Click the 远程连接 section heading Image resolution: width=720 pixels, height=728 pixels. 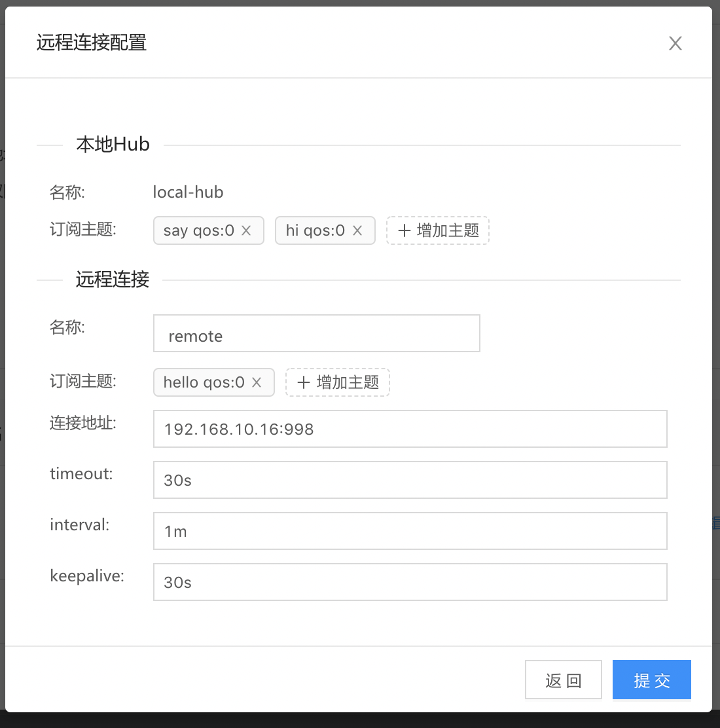113,280
